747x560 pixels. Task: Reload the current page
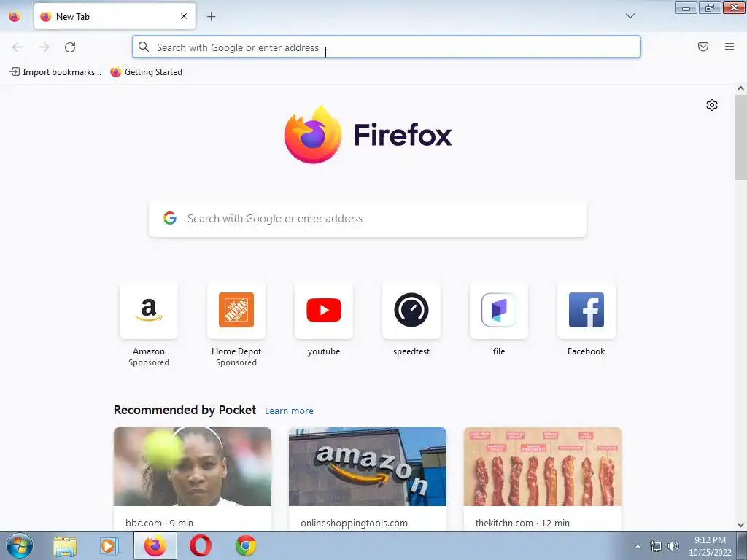coord(70,47)
